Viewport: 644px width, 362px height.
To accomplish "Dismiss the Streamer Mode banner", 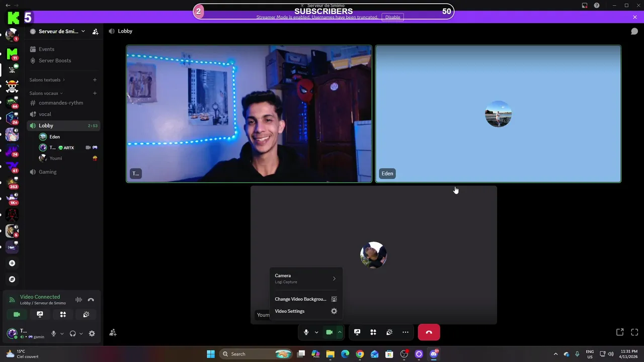I will 635,17.
